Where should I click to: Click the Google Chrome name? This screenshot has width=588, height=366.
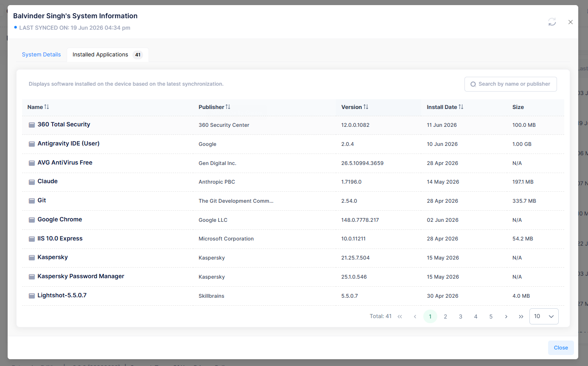pyautogui.click(x=60, y=219)
